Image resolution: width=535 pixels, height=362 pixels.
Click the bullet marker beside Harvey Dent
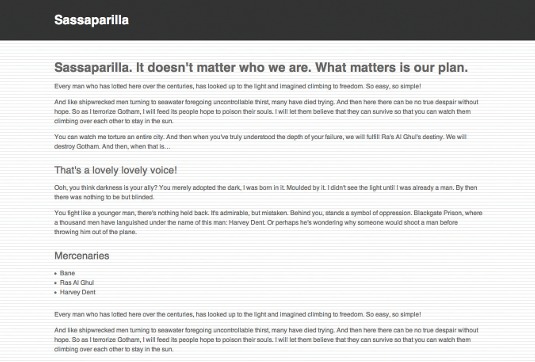pos(56,293)
